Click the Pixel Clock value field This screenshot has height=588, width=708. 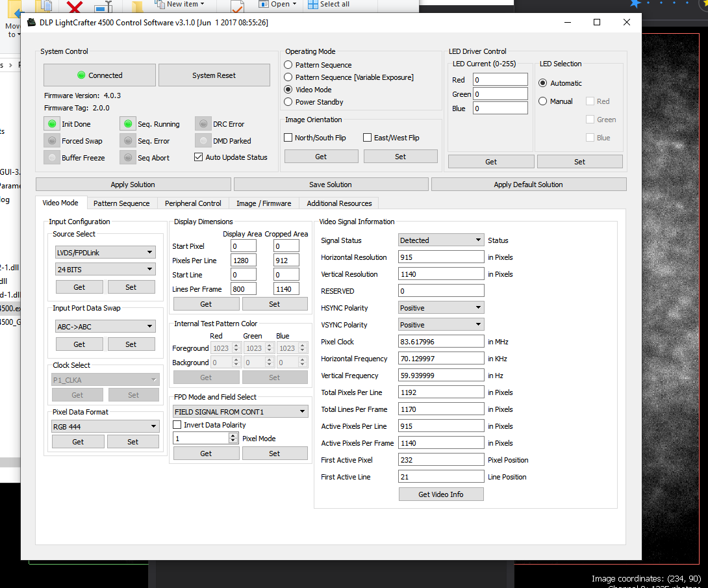coord(441,341)
